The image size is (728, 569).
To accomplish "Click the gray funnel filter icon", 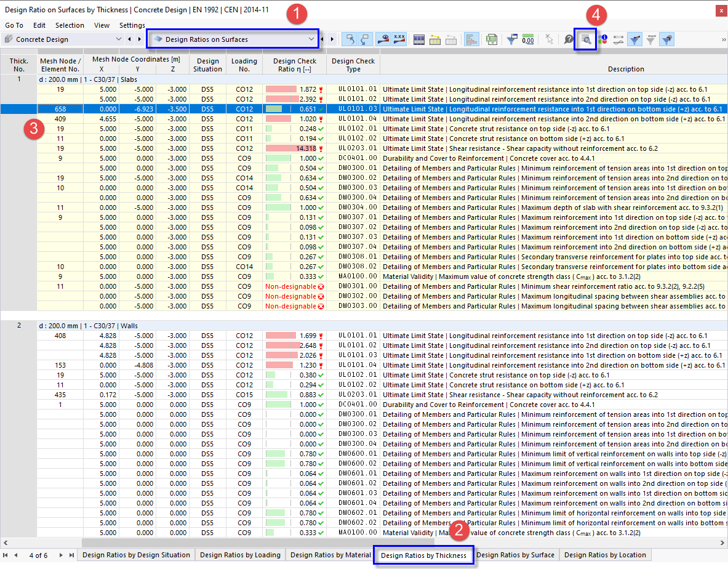I will point(651,40).
